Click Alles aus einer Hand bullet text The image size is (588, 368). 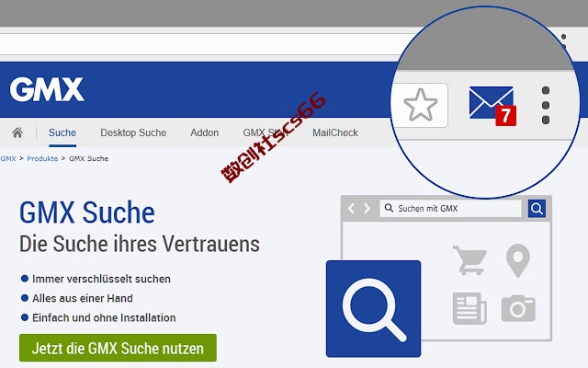(x=83, y=298)
